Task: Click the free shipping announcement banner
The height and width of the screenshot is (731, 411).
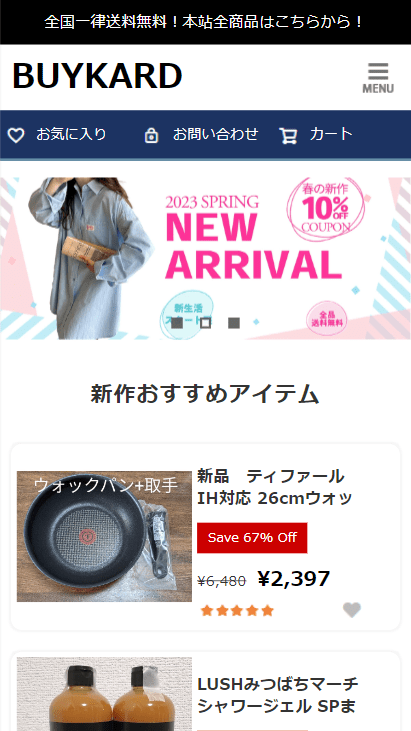Action: [206, 22]
